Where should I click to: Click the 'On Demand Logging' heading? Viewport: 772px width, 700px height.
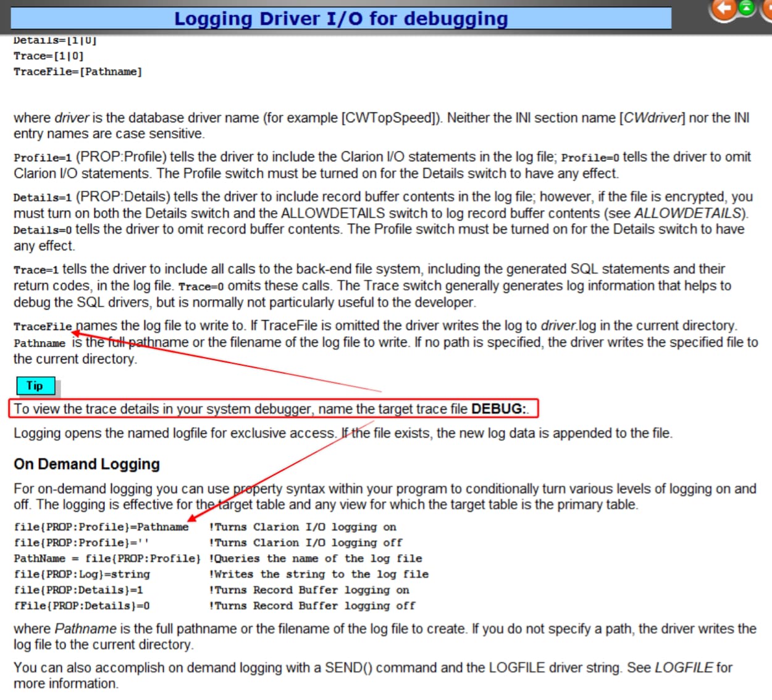pos(86,464)
